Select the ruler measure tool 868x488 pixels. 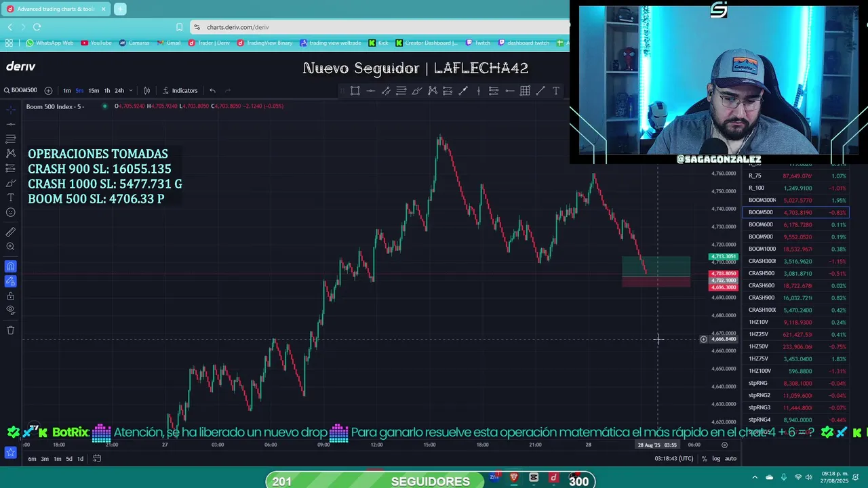coord(10,232)
